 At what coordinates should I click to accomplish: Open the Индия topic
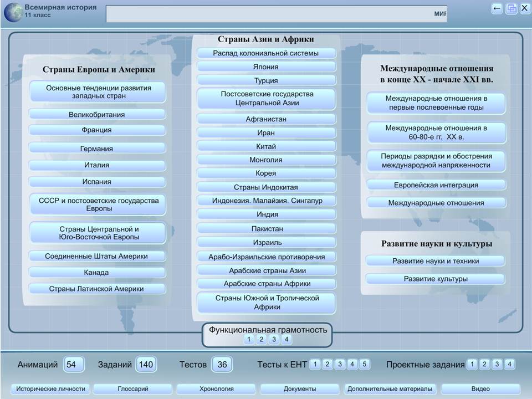pos(267,214)
